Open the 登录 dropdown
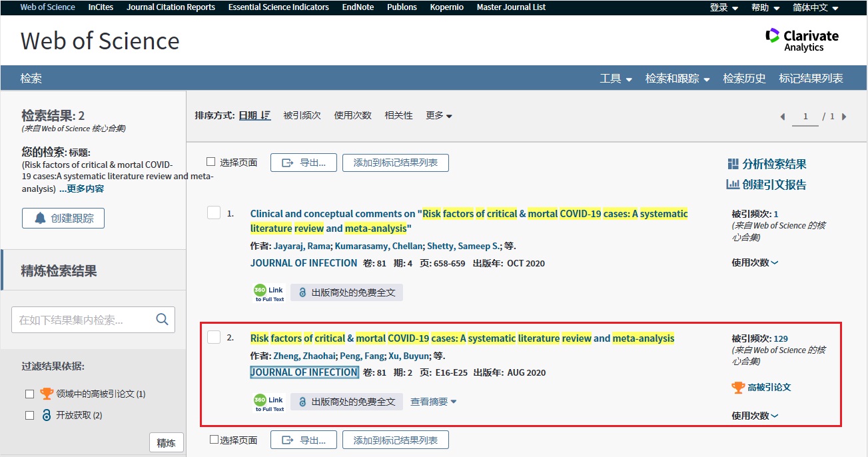Image resolution: width=868 pixels, height=457 pixels. pos(723,7)
